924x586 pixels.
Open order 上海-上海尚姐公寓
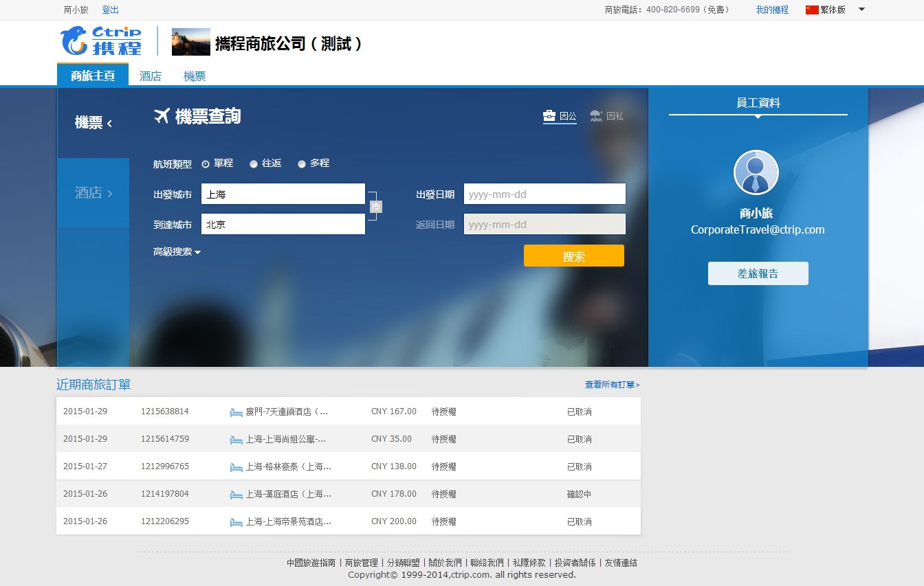pos(286,440)
